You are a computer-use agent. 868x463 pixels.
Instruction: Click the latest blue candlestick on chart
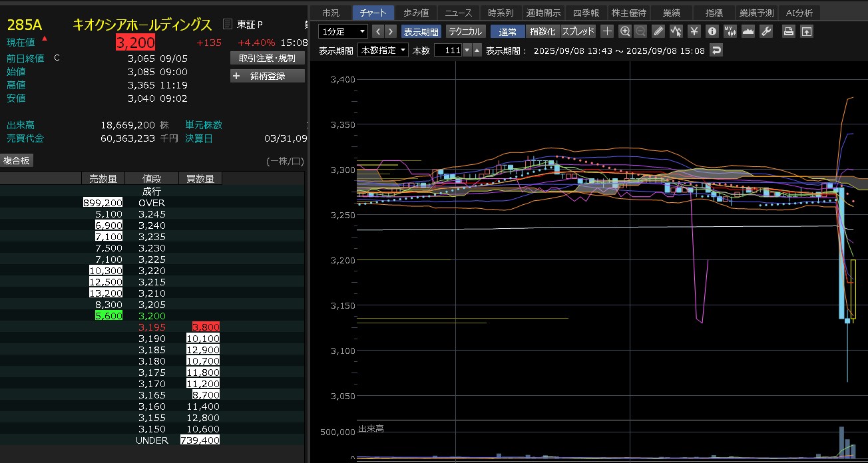click(847, 321)
